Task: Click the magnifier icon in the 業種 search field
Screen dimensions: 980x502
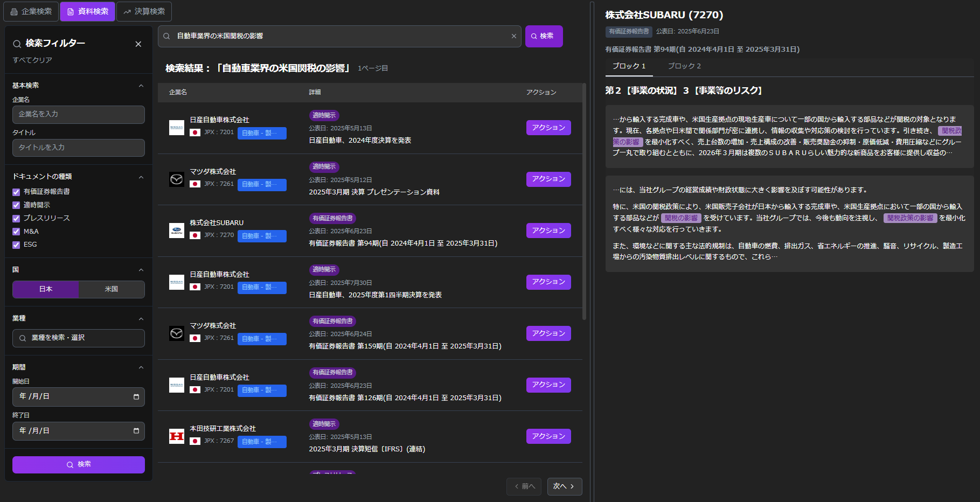Action: tap(23, 338)
